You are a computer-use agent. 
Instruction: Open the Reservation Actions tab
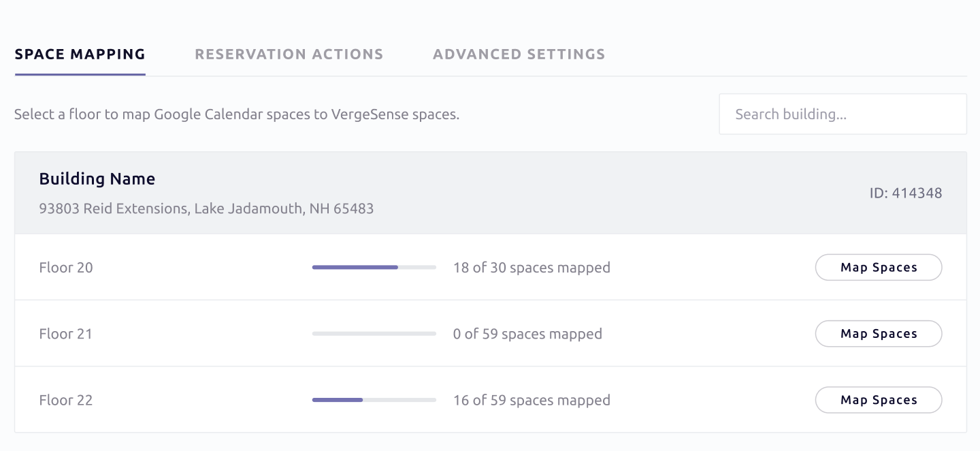click(x=289, y=55)
